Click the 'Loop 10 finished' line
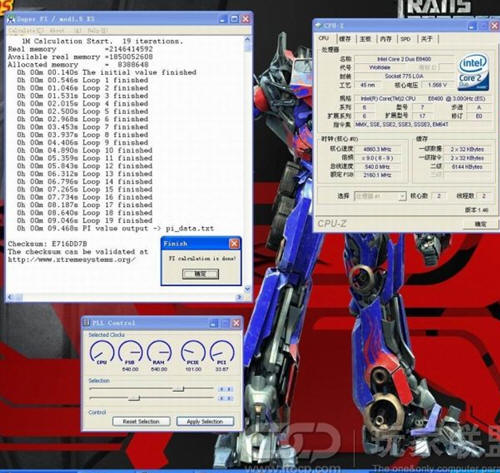Screen dimensions: 500x473 coord(85,150)
